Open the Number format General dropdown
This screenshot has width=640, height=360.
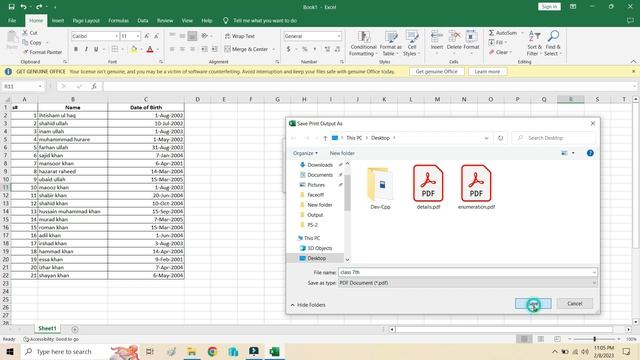click(338, 36)
